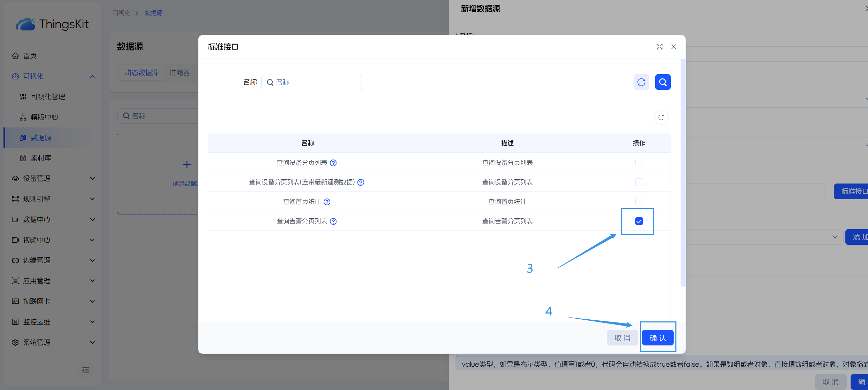
Task: Click the 模版中心 hierarchy icon
Action: coord(23,117)
